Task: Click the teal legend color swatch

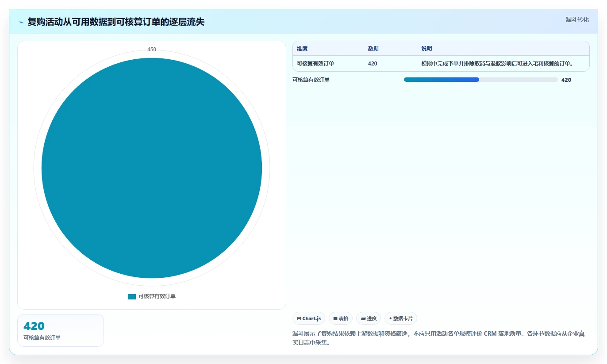Action: pos(132,296)
